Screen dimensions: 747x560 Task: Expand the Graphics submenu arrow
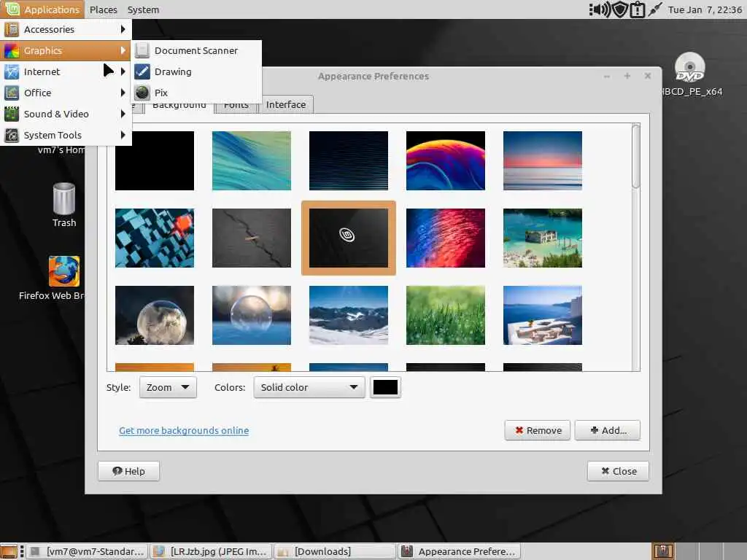pos(123,50)
